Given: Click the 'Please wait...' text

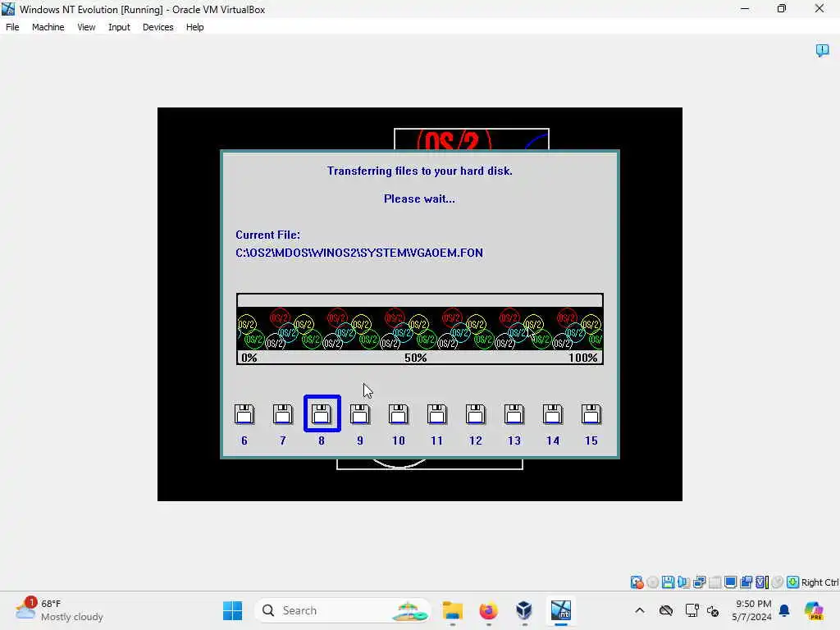Looking at the screenshot, I should (419, 199).
